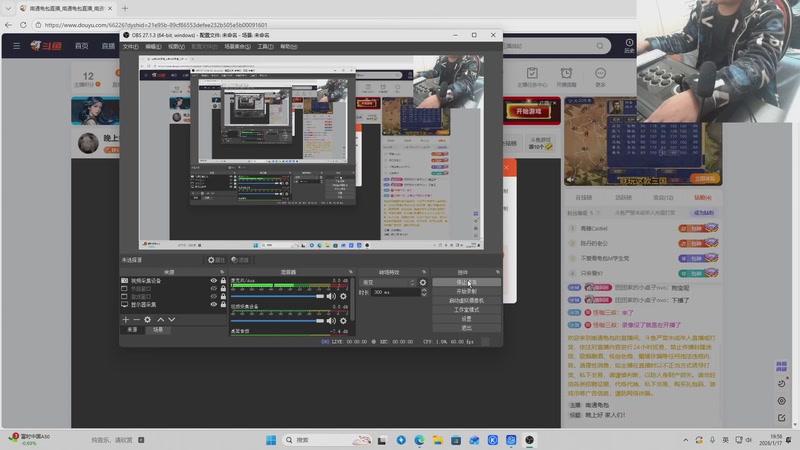This screenshot has height=450, width=800.
Task: Open the 更多 more options icon
Action: click(x=601, y=77)
